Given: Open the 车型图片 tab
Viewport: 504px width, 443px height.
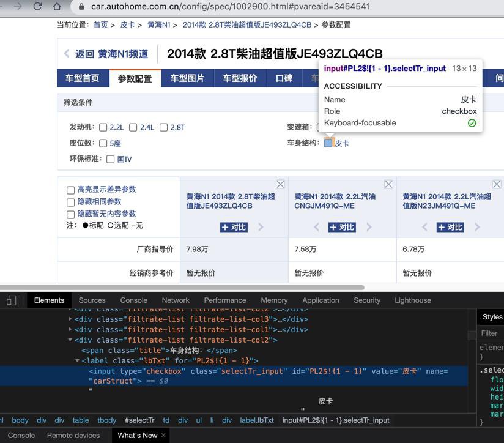Looking at the screenshot, I should (187, 78).
